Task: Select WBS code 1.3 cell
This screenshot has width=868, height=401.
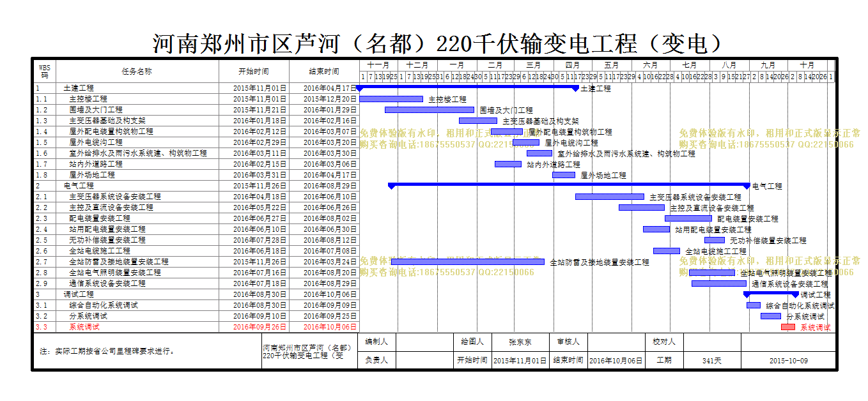Action: click(45, 121)
